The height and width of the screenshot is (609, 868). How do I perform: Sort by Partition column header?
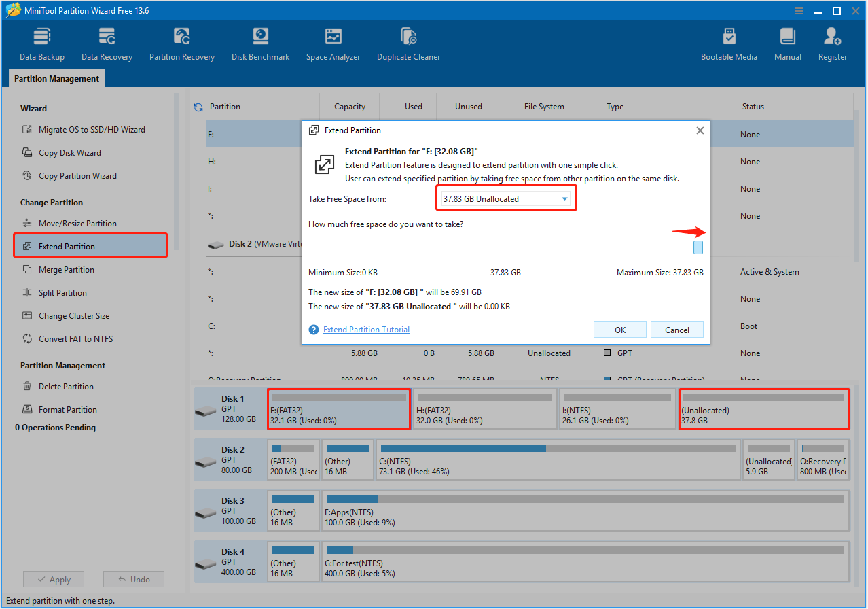(x=225, y=107)
